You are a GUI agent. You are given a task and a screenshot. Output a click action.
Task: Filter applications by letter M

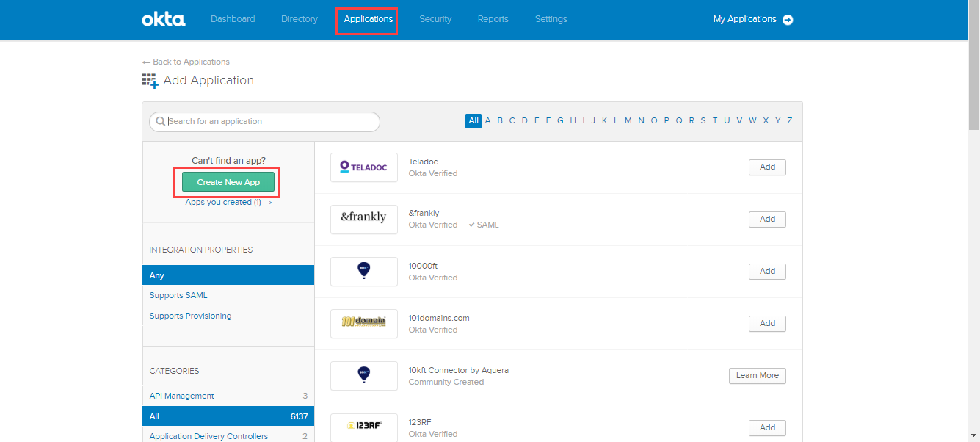pyautogui.click(x=628, y=121)
